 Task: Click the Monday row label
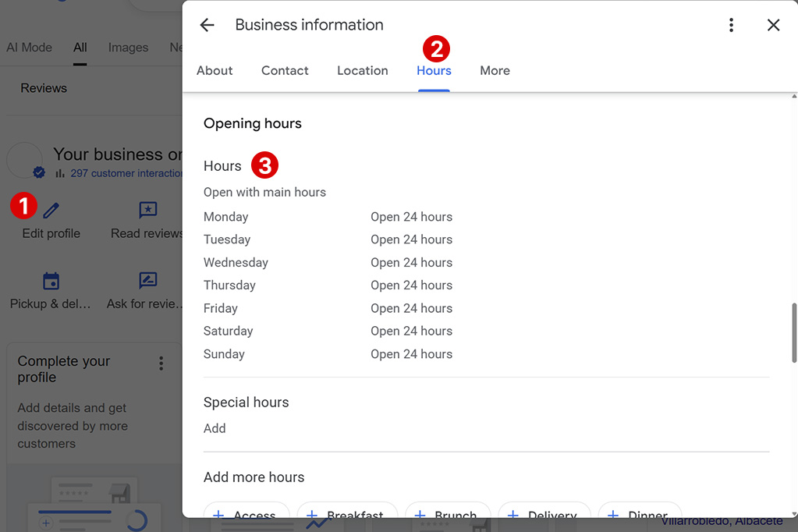(226, 217)
